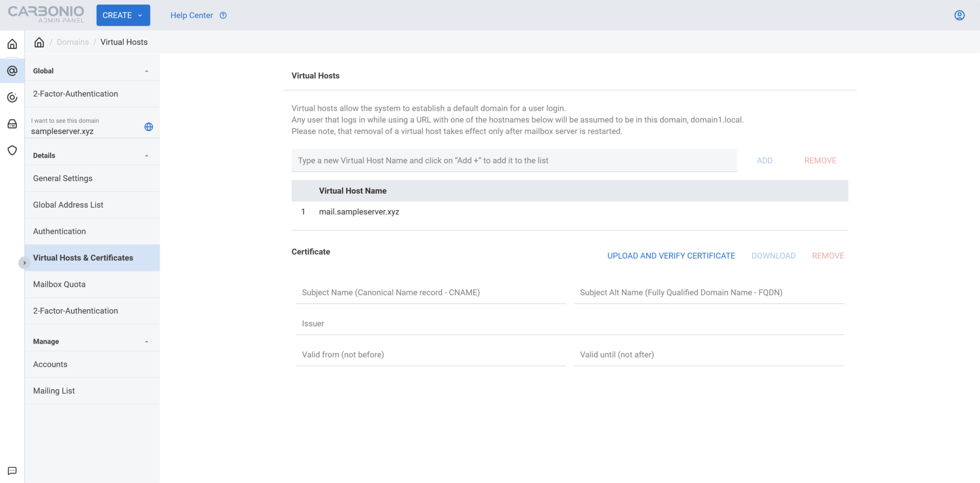Open the Privacy shield section in sidebar
Viewport: 980px width, 483px height.
click(12, 150)
